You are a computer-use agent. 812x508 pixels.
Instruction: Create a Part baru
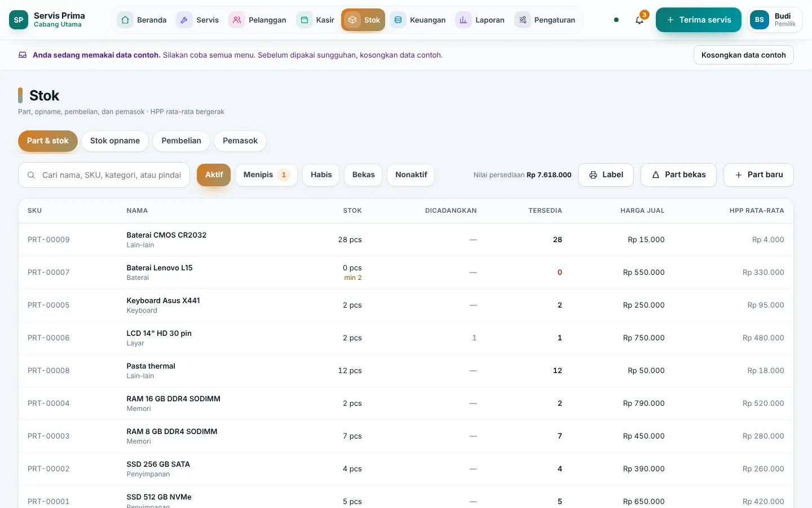(x=758, y=175)
